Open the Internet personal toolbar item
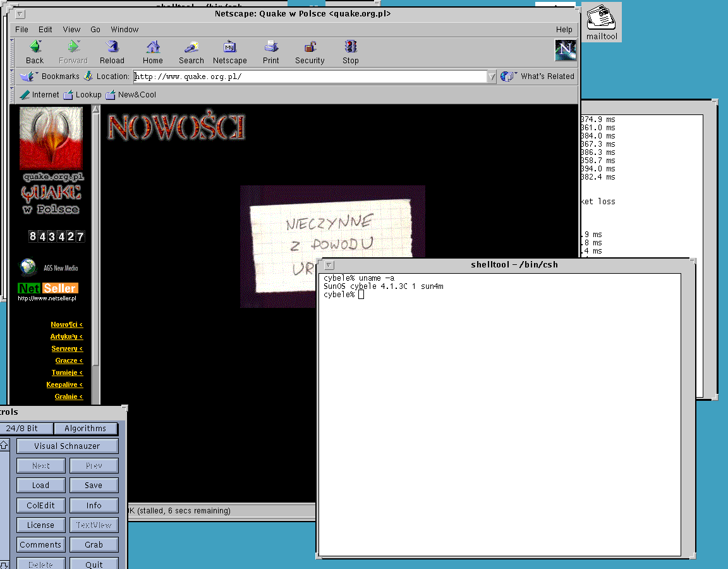728x569 pixels. coord(40,95)
